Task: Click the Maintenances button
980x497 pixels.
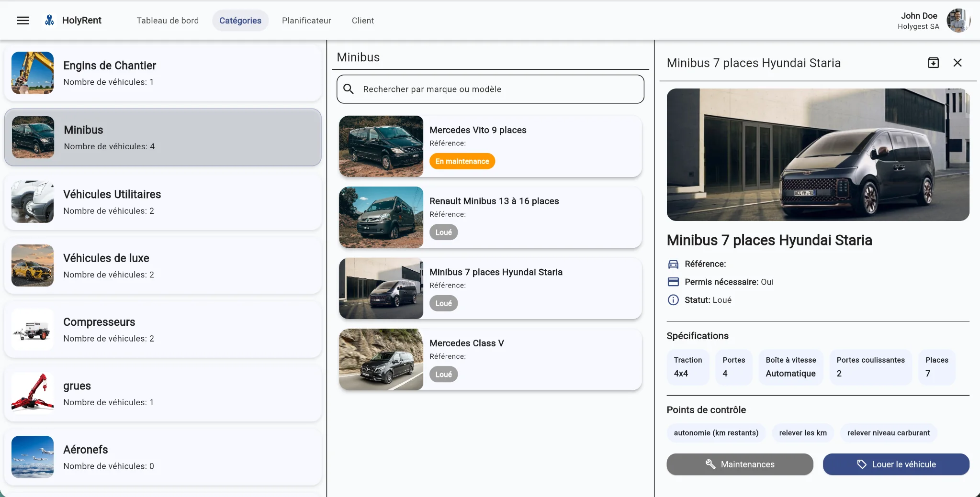Action: [740, 464]
